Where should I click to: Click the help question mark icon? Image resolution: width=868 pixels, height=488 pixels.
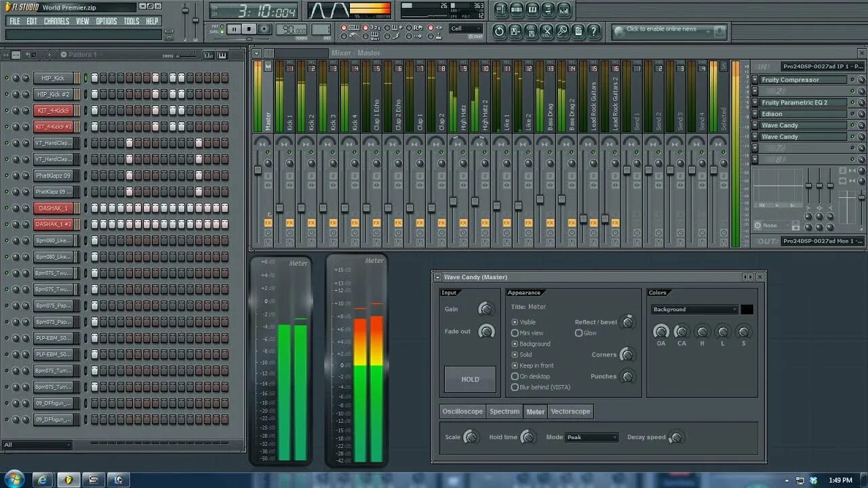594,31
